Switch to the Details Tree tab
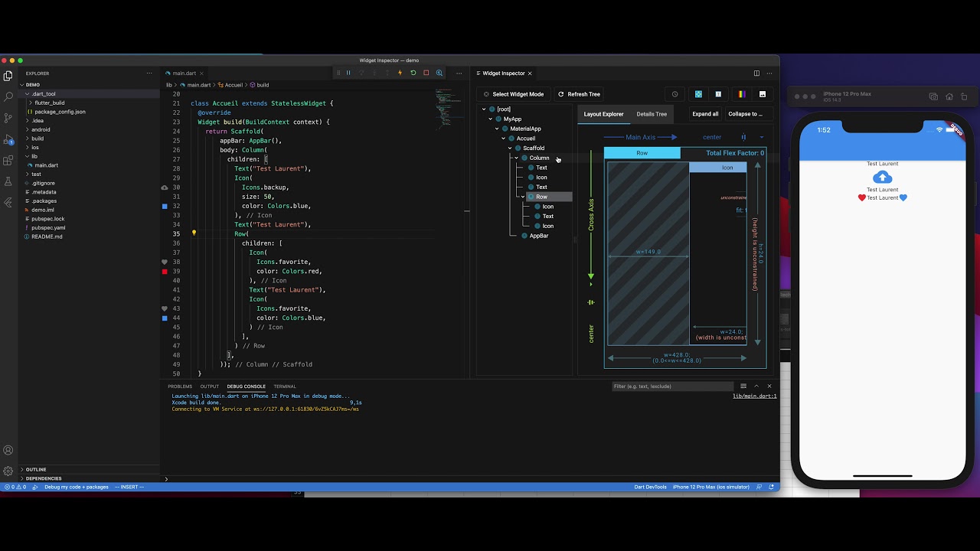The image size is (980, 551). (x=652, y=114)
